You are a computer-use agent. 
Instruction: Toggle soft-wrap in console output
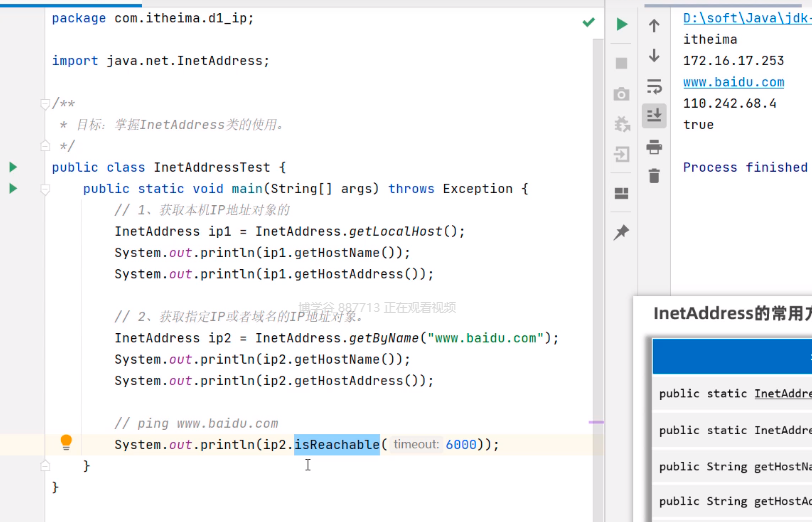tap(654, 86)
